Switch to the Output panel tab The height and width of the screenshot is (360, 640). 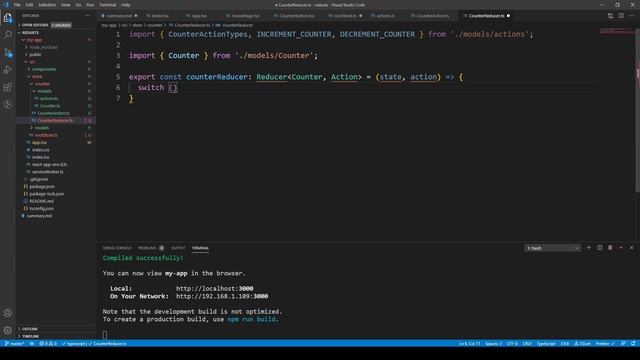pyautogui.click(x=178, y=248)
